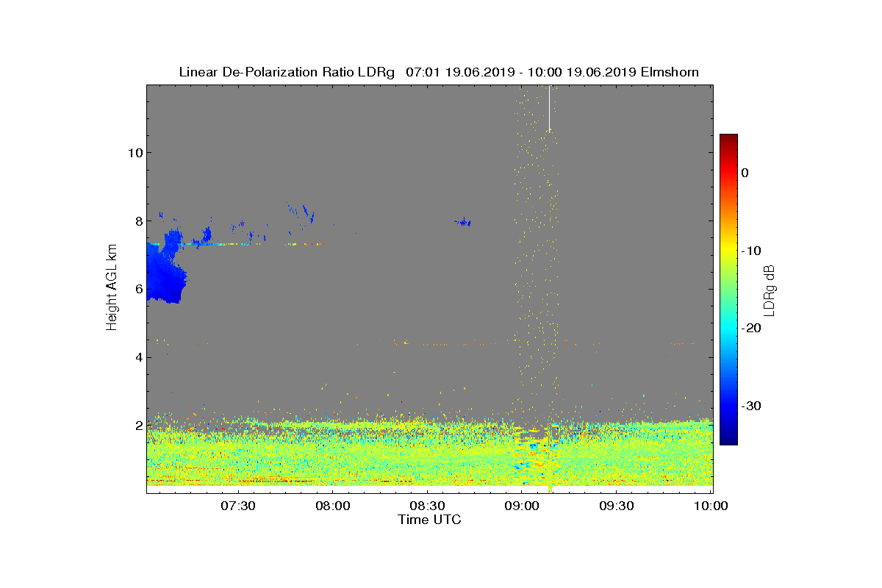Click the 08:30 time tick label
Viewport: 882px width, 588px height.
tap(427, 506)
